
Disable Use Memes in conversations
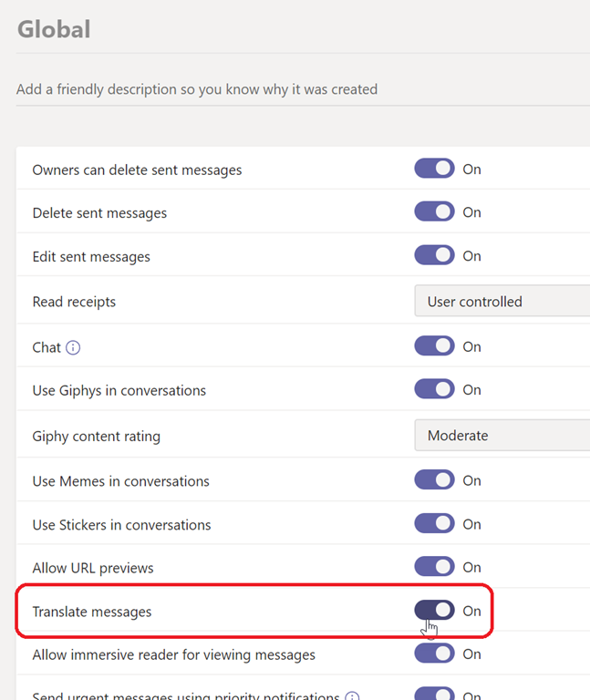click(x=434, y=480)
